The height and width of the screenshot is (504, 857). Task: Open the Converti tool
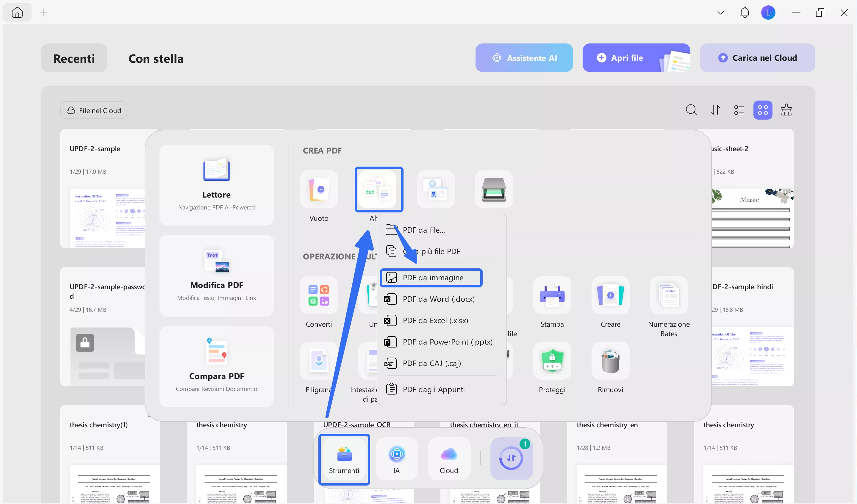(319, 295)
